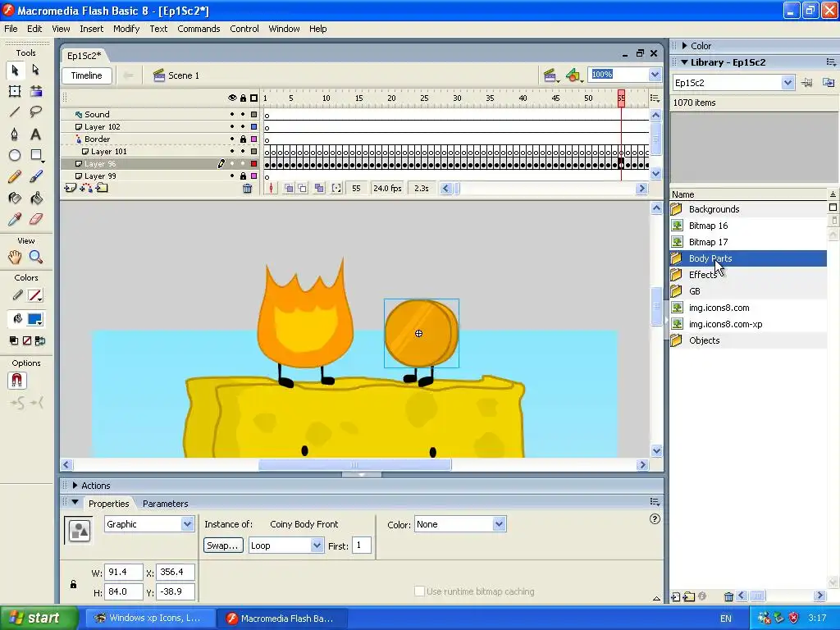The width and height of the screenshot is (840, 630).
Task: Toggle the Onion Skin button
Action: [289, 189]
